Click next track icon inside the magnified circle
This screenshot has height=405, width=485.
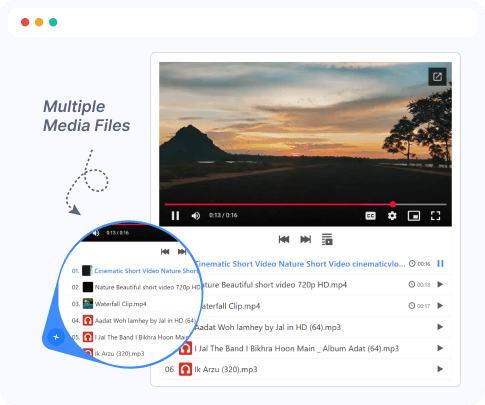(182, 252)
